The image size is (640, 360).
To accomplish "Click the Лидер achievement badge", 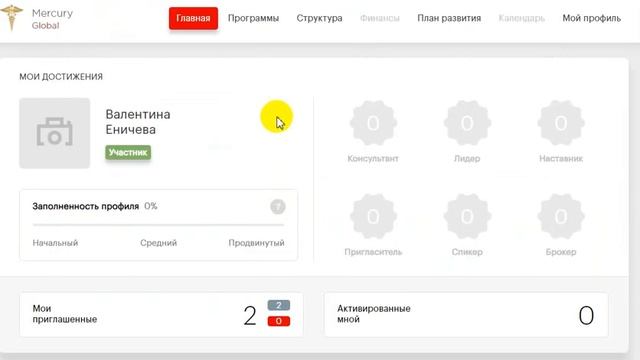I will [467, 123].
